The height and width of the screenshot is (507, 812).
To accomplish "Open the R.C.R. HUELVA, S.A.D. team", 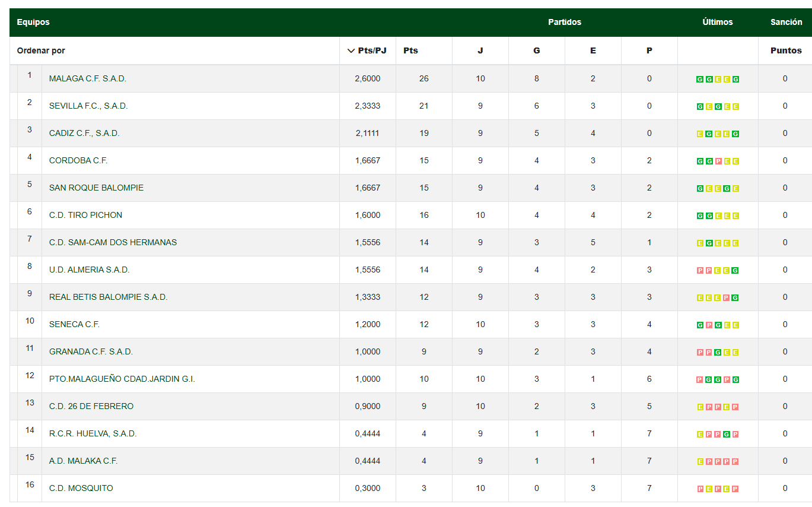I will (93, 433).
